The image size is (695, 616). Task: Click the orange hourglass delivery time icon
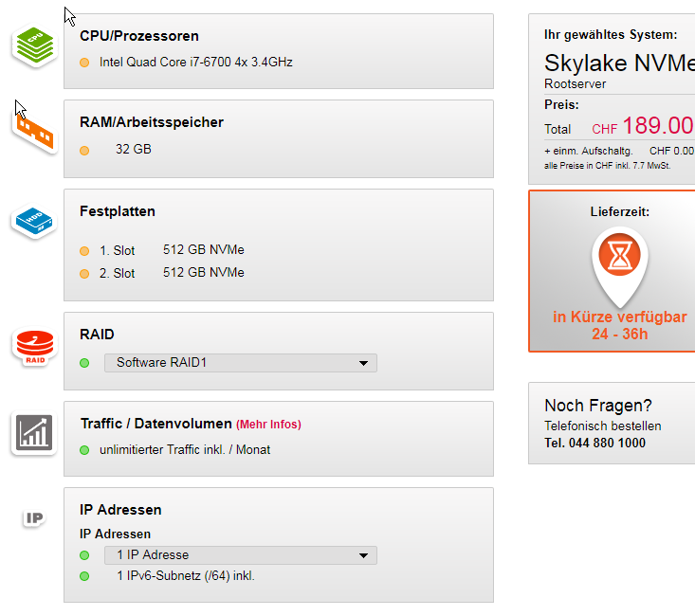(619, 255)
